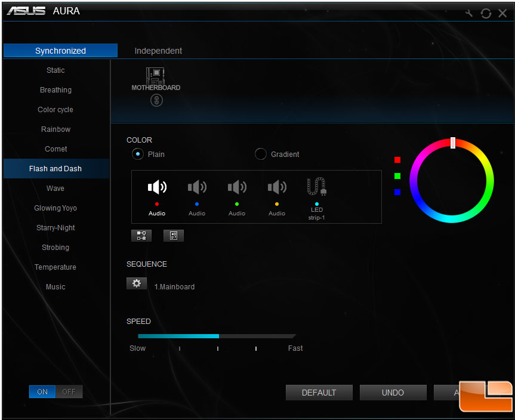
Task: Close the AURA window
Action: pyautogui.click(x=502, y=13)
